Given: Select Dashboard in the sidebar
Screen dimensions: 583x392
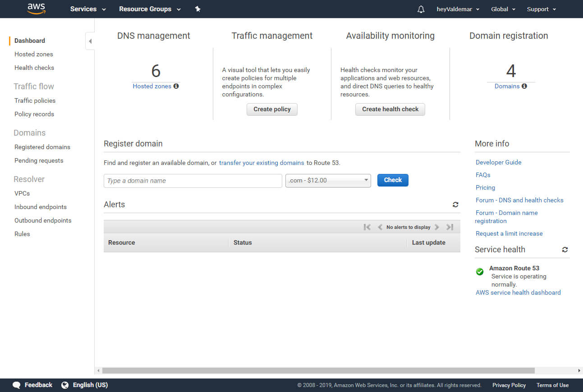Looking at the screenshot, I should tap(30, 41).
